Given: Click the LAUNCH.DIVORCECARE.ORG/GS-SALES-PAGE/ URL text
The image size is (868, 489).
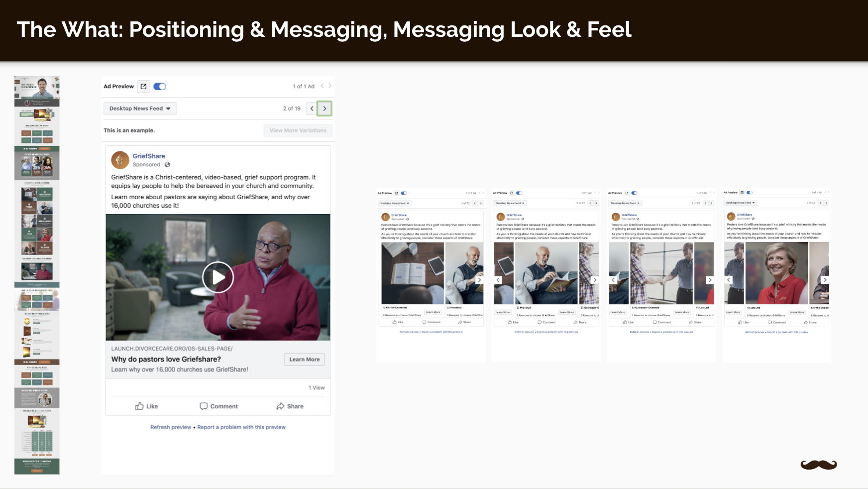Looking at the screenshot, I should tap(172, 349).
